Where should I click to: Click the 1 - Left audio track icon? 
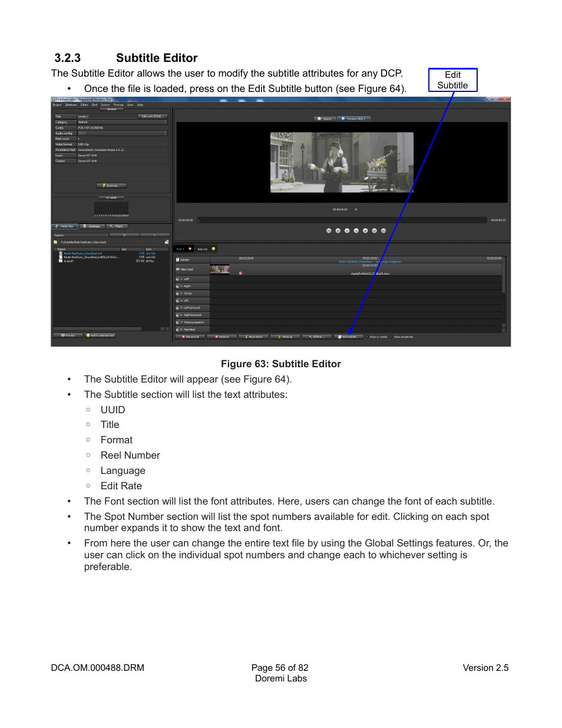(178, 279)
